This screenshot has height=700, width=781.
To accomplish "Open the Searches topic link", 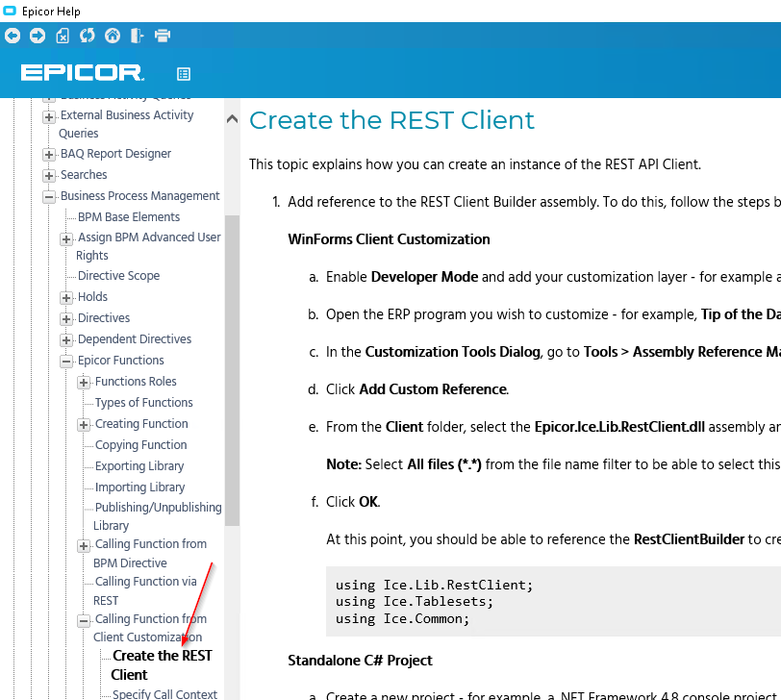I will [84, 175].
